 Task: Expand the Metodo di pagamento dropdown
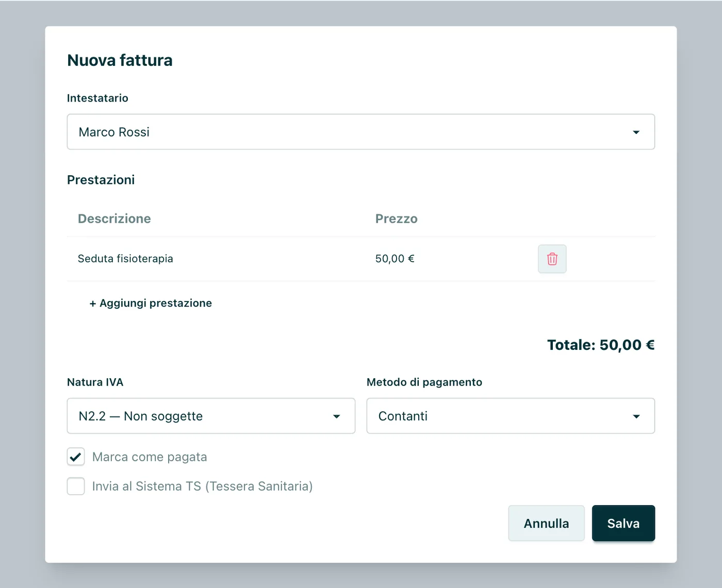click(x=511, y=416)
